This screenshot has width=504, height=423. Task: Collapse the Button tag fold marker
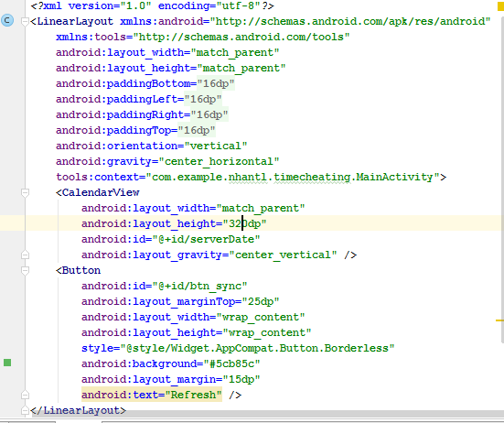pos(25,270)
